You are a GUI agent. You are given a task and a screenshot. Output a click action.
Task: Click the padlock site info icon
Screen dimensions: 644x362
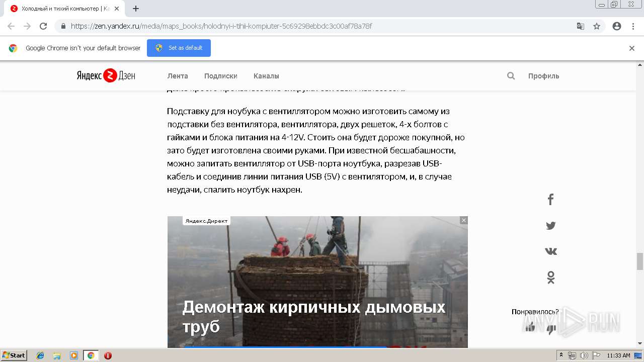(x=63, y=26)
